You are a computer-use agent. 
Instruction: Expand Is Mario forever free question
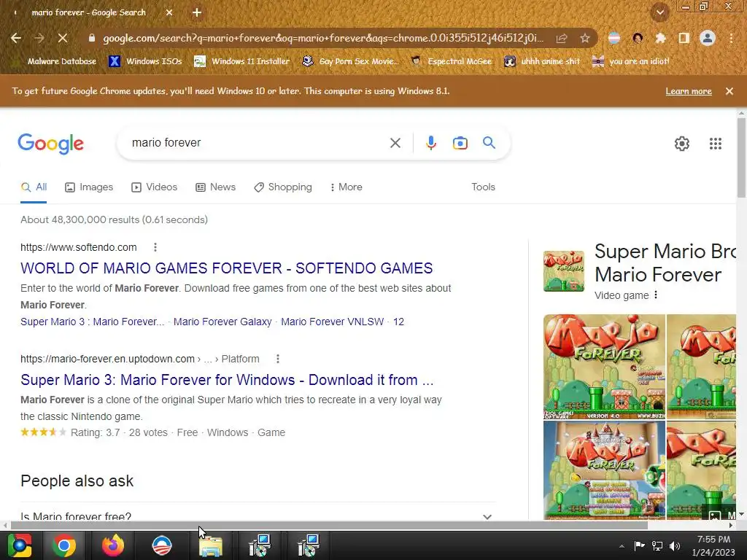258,516
